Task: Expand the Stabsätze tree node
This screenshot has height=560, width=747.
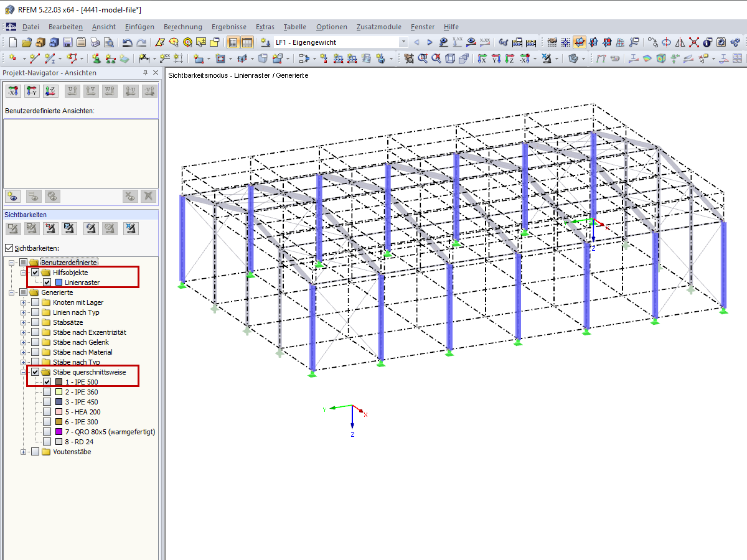Action: (24, 322)
